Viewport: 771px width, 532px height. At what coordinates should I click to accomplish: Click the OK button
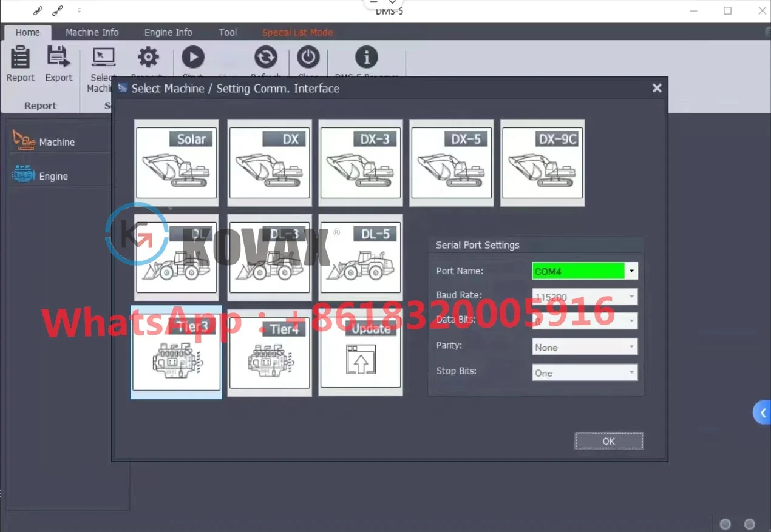(608, 441)
